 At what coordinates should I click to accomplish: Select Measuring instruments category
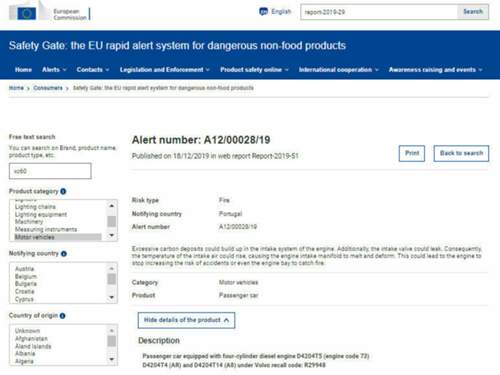46,229
